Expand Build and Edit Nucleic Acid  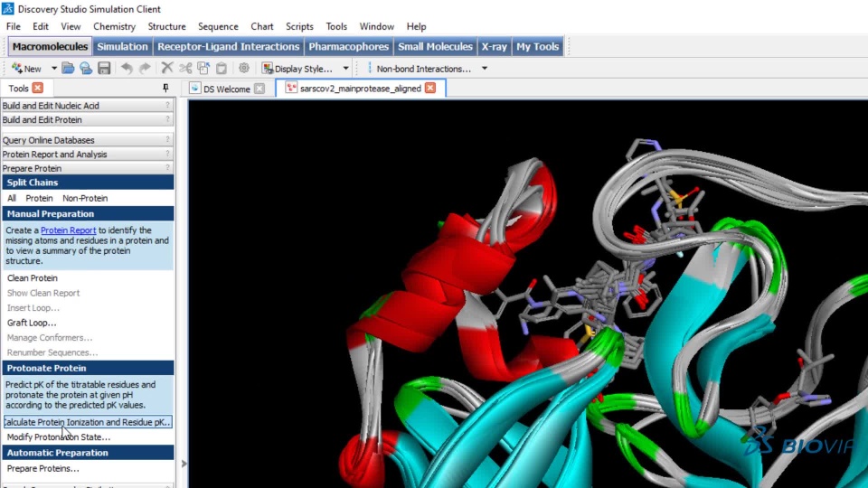pyautogui.click(x=88, y=105)
